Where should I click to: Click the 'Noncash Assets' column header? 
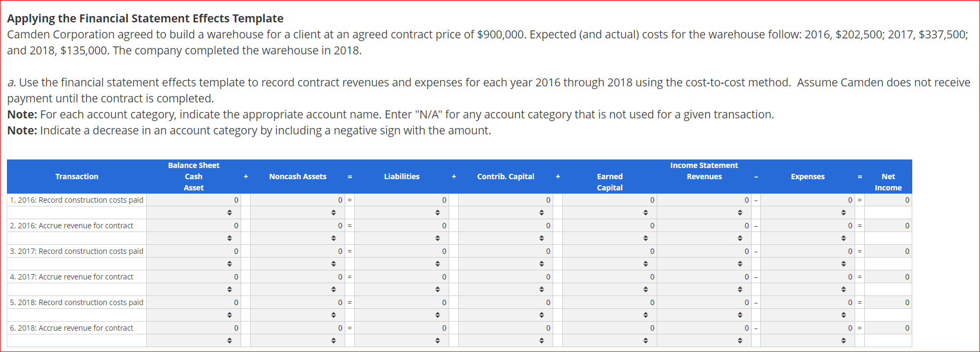(298, 177)
